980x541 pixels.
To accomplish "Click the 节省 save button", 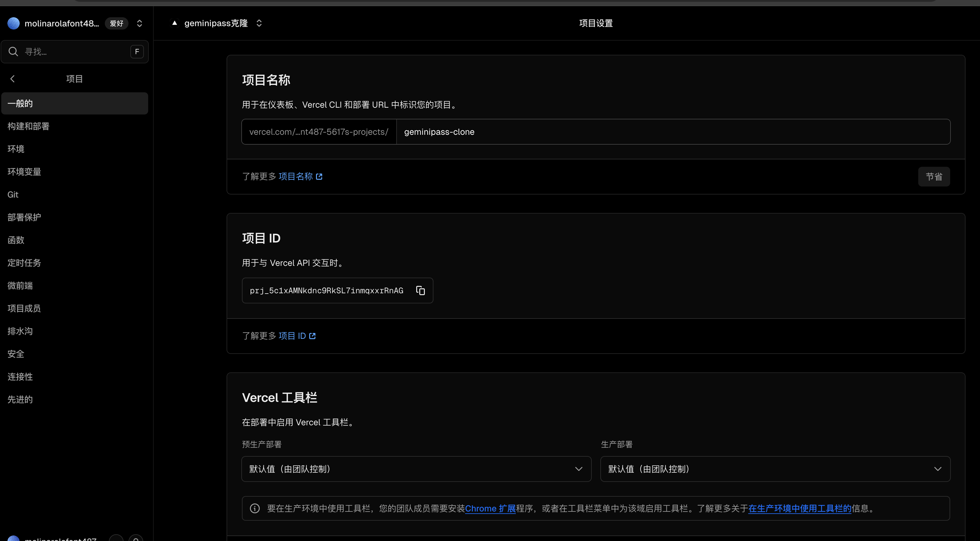I will click(934, 177).
